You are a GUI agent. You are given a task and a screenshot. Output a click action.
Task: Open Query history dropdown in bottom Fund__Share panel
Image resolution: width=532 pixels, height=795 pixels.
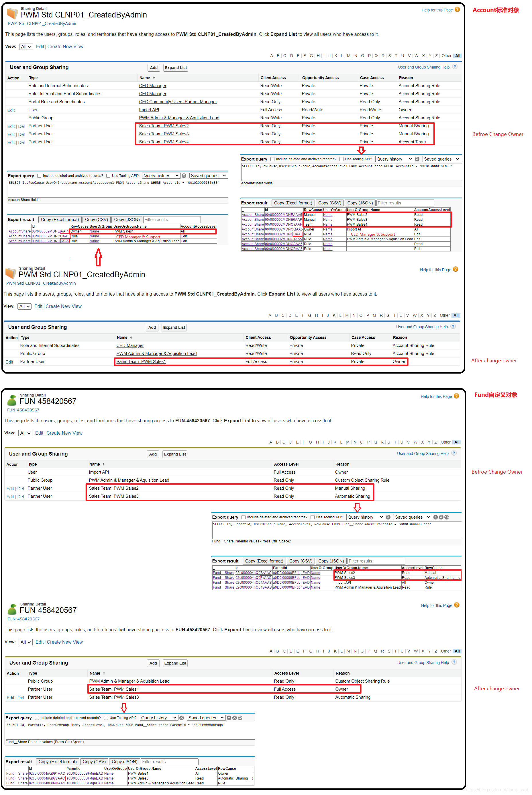coord(159,718)
